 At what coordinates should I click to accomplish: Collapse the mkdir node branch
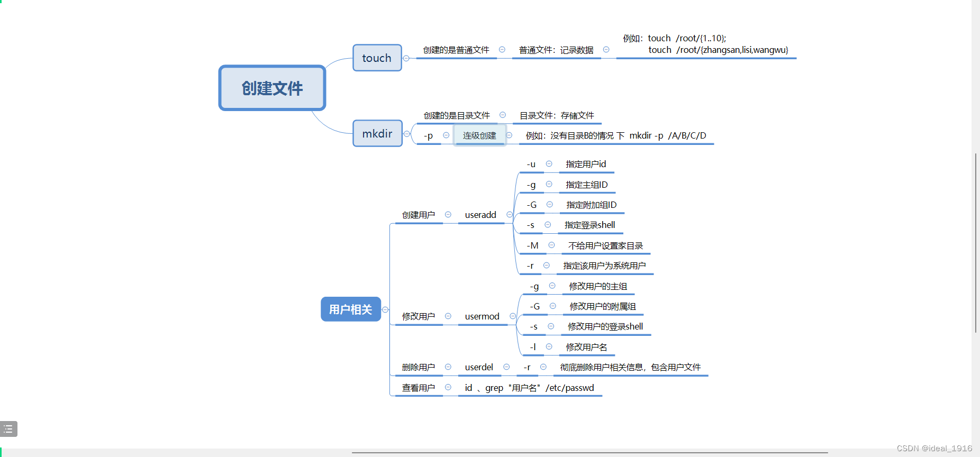click(x=407, y=134)
